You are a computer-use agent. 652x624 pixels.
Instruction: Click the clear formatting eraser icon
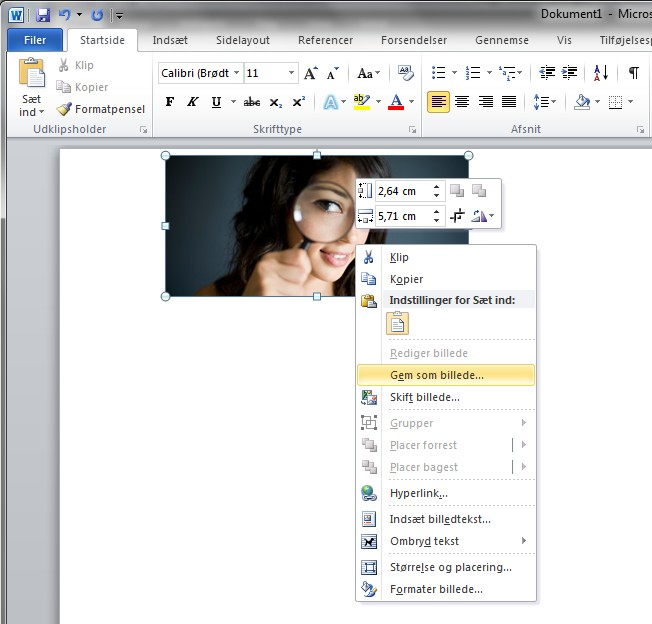[x=405, y=73]
